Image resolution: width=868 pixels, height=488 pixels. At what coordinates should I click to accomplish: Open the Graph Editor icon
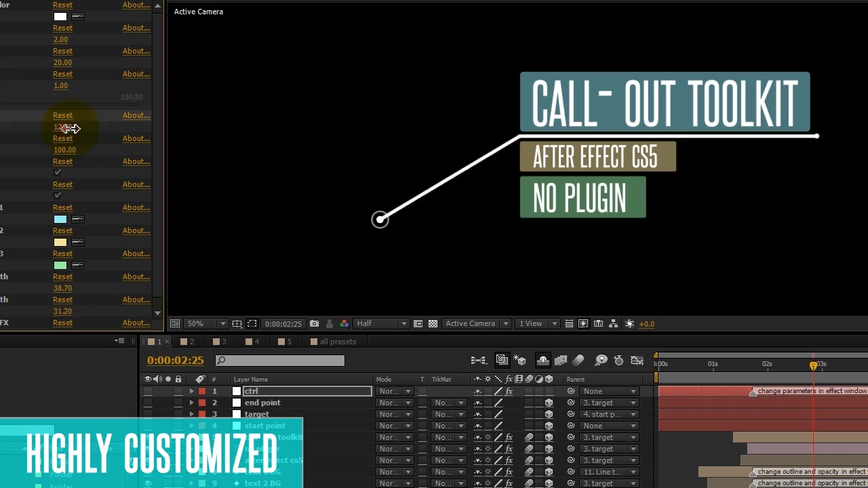[x=637, y=361]
